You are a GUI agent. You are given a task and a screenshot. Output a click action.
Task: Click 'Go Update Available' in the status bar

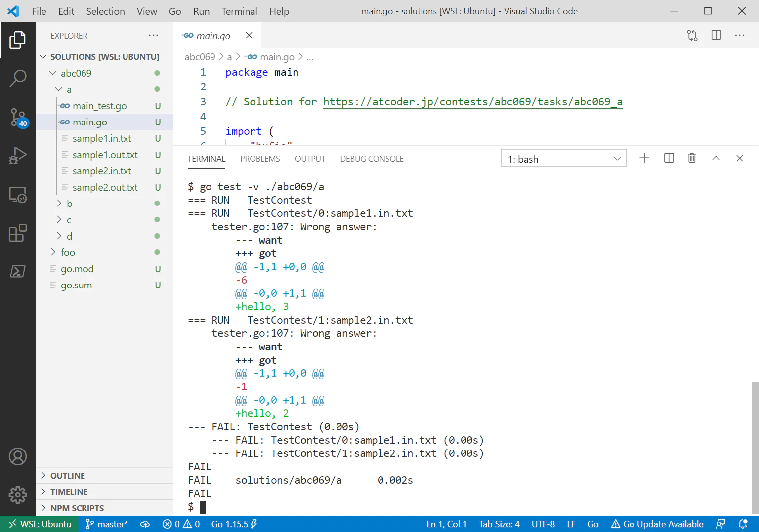coord(657,524)
